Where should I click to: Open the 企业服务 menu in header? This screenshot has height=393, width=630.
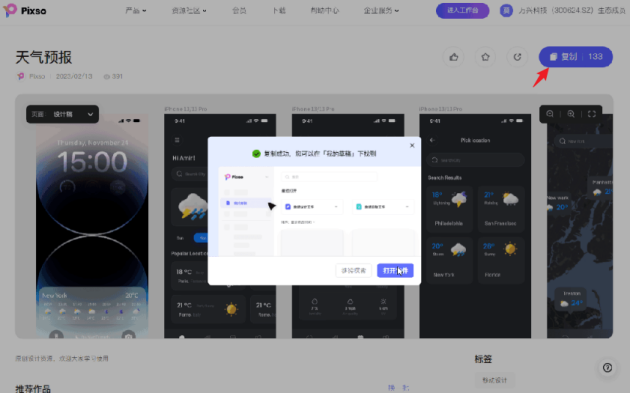[x=381, y=11]
